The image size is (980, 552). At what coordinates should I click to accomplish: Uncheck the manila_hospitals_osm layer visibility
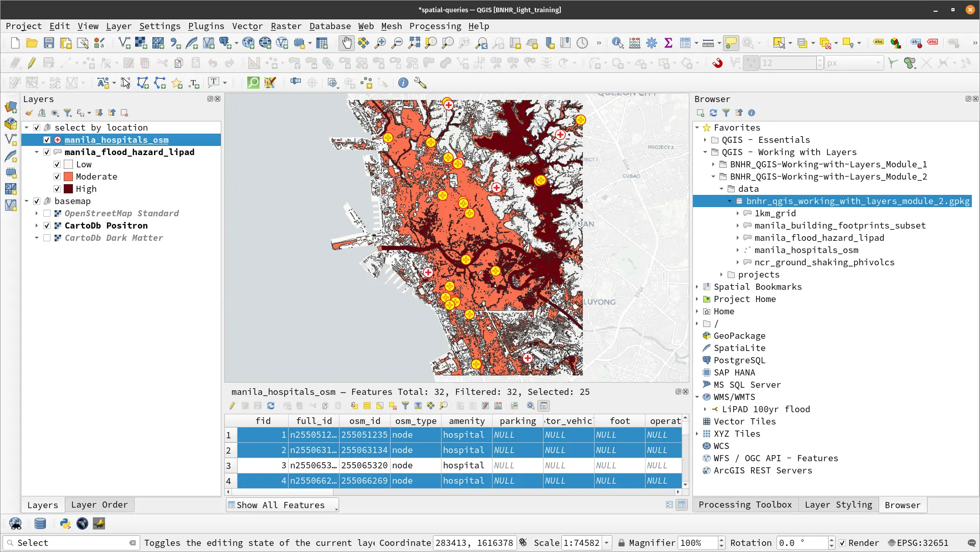(x=47, y=140)
